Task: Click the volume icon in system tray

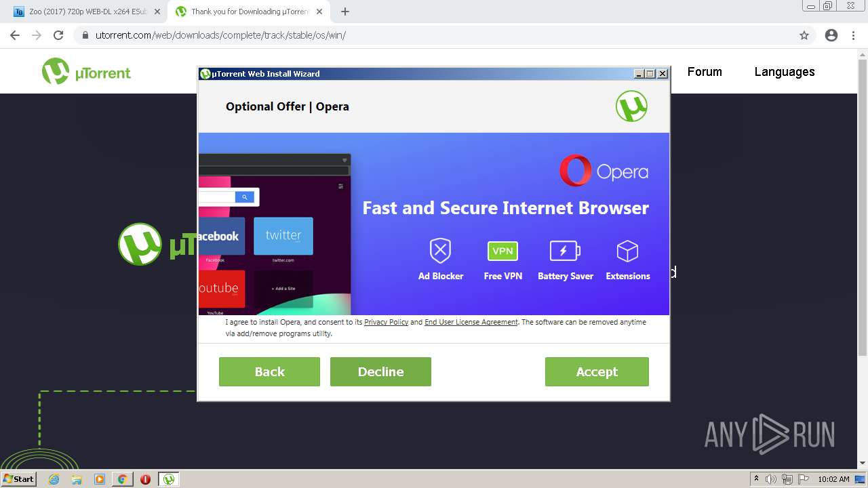Action: [x=771, y=479]
